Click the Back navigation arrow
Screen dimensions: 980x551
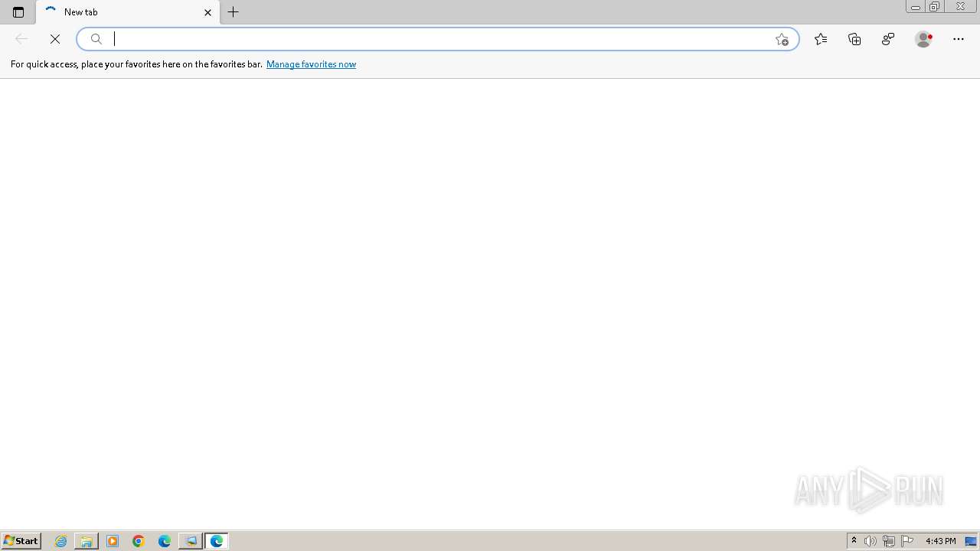tap(21, 39)
